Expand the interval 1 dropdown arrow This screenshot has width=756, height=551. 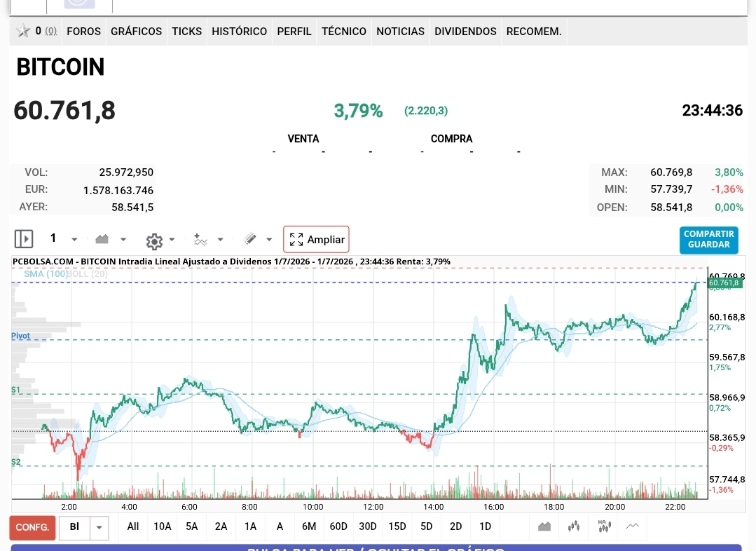(74, 239)
